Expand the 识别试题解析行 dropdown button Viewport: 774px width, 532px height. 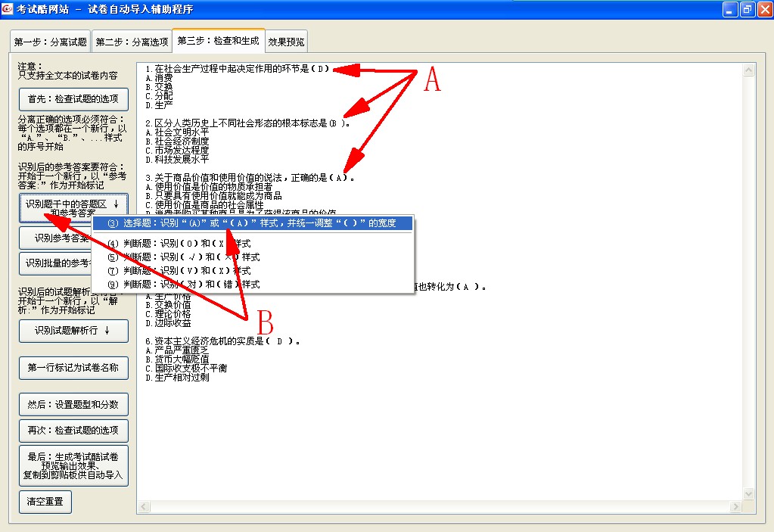[x=73, y=331]
